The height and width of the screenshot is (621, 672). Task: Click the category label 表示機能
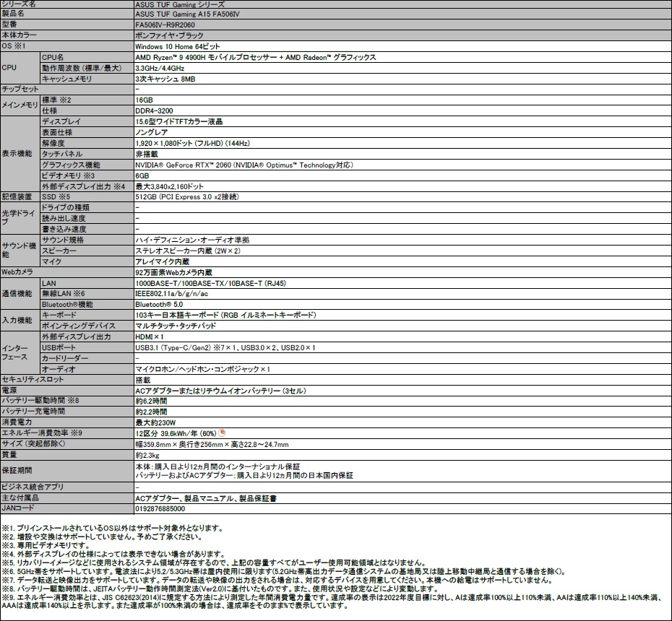17,154
